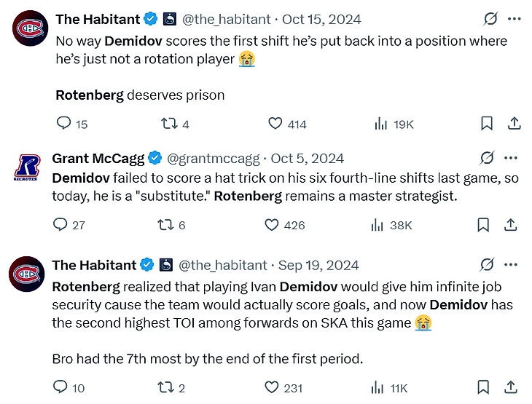
Task: Open Grant McCagg's profile name link
Action: coord(98,158)
